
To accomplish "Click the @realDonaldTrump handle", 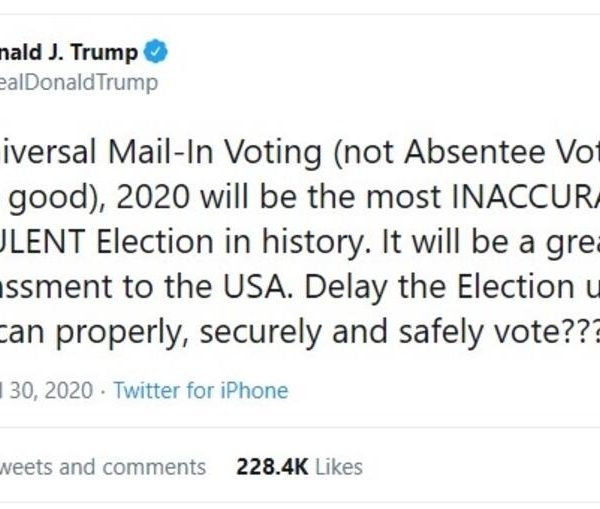I will tap(79, 82).
